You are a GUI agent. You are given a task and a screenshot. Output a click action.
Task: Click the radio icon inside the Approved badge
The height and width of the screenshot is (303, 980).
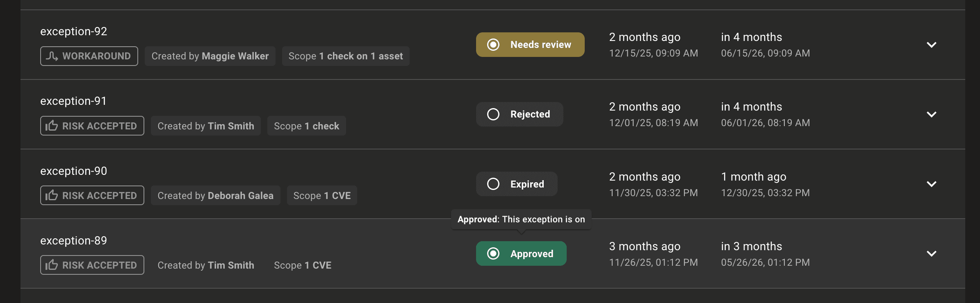pos(494,253)
